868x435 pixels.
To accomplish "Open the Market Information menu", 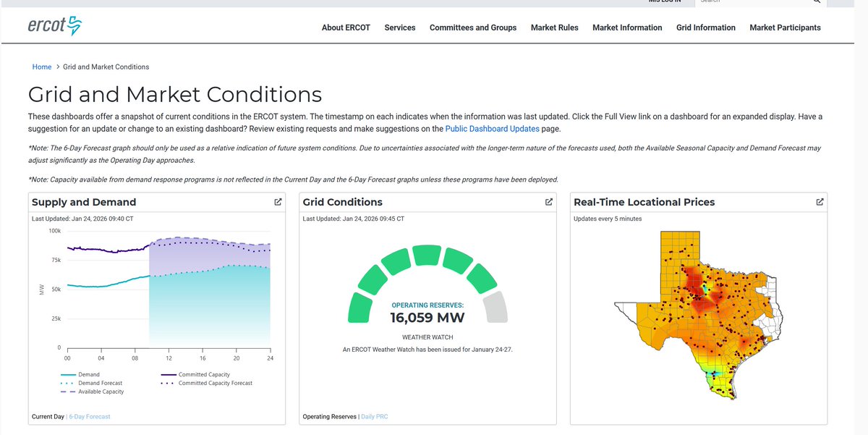I will (627, 28).
